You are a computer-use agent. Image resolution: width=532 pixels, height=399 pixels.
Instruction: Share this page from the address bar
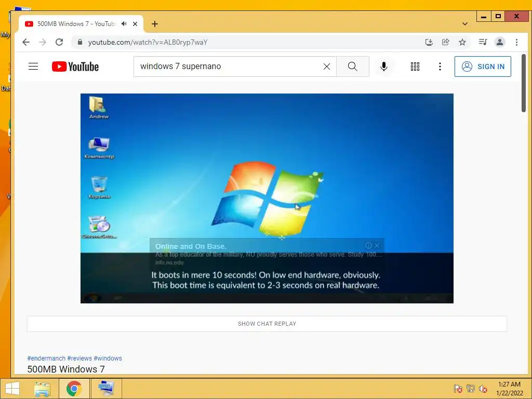pos(445,42)
